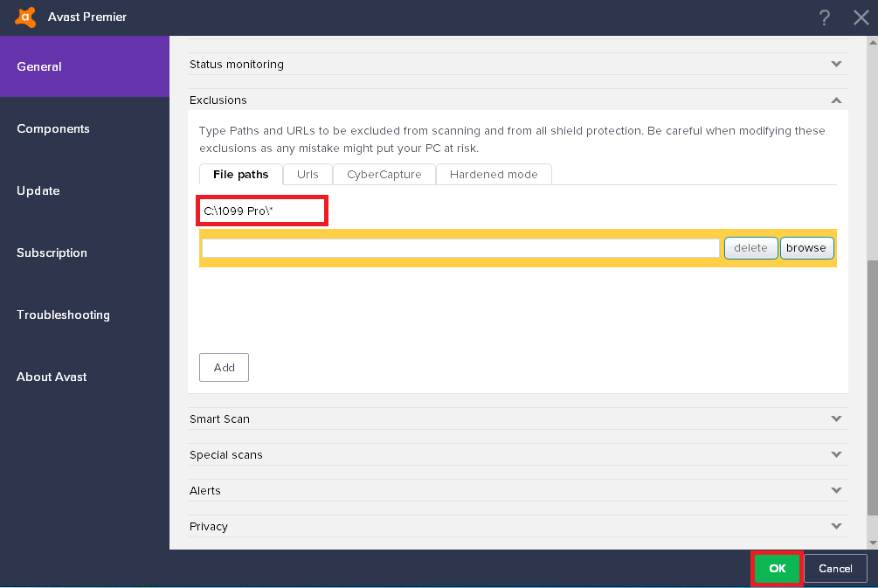The width and height of the screenshot is (878, 588).
Task: Click the Smart Scan section label
Action: pos(219,419)
